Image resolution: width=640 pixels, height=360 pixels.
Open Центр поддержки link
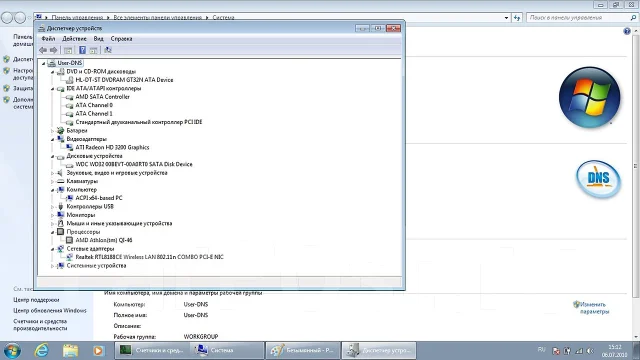coord(36,300)
